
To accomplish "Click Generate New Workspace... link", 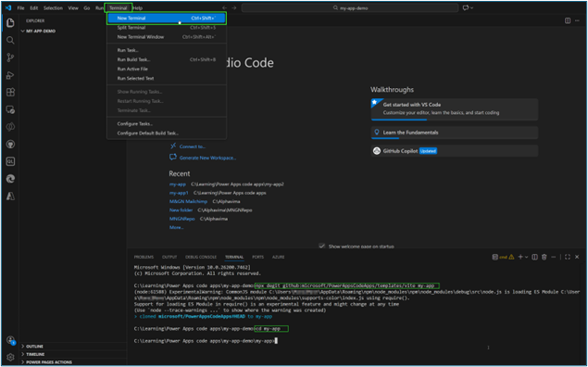I will (207, 158).
